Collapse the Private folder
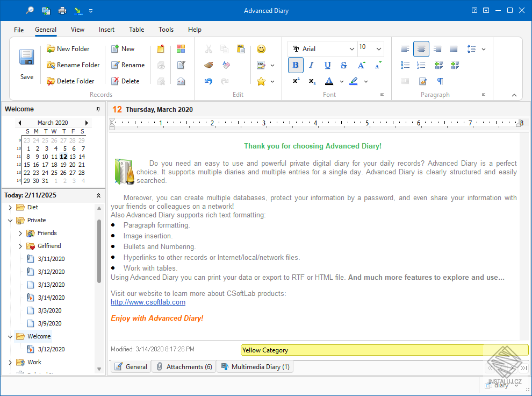Viewport: 532px width, 396px height. pos(10,220)
